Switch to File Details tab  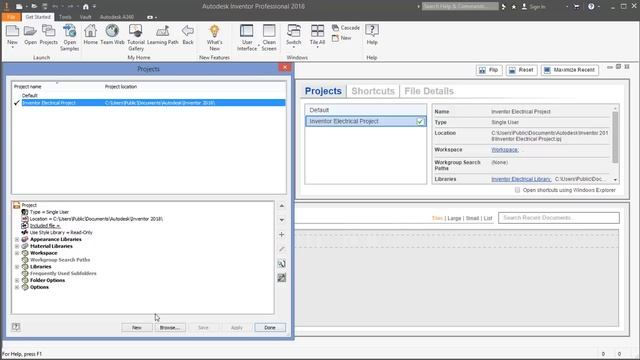(x=429, y=91)
